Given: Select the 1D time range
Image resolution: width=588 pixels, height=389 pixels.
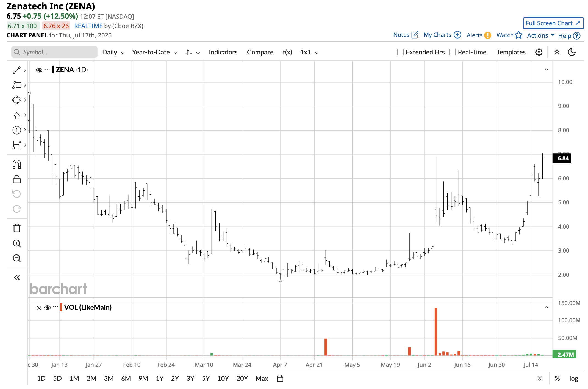Looking at the screenshot, I should (41, 379).
